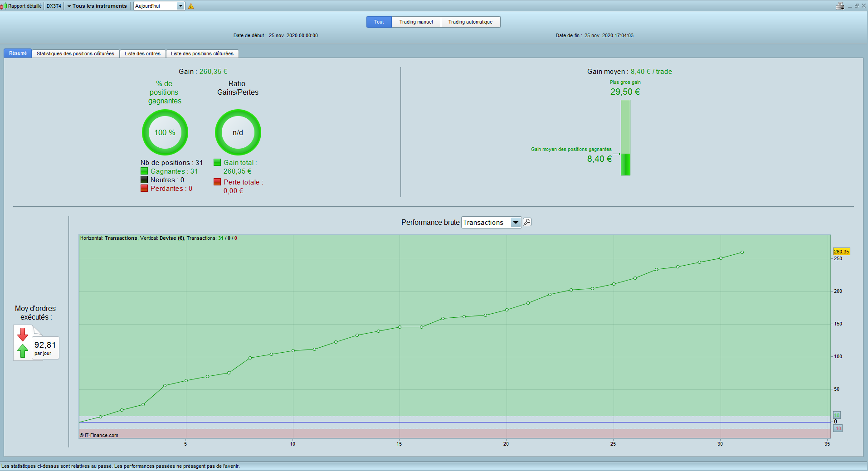This screenshot has width=868, height=471.
Task: Click the red down arrow orders icon
Action: click(23, 334)
